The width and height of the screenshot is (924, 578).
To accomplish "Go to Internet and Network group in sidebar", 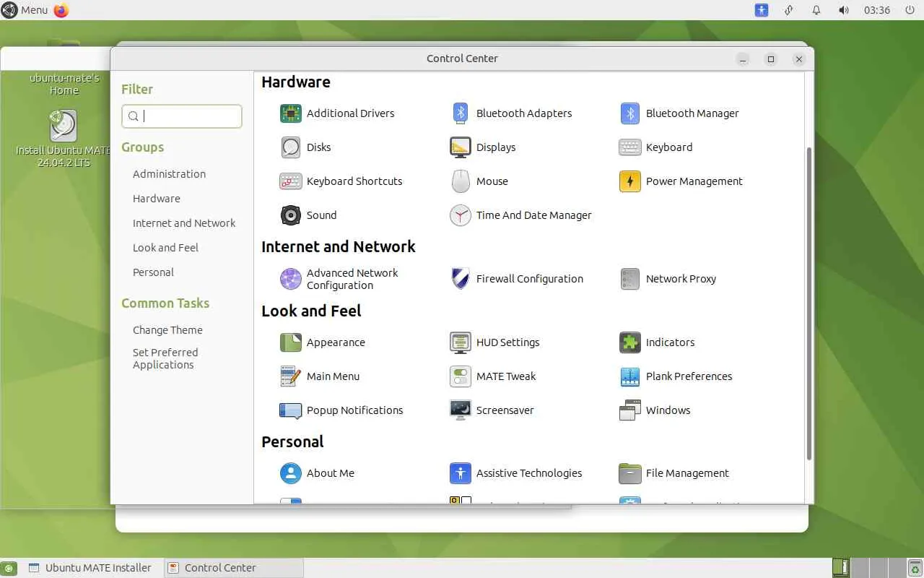I will (x=184, y=223).
